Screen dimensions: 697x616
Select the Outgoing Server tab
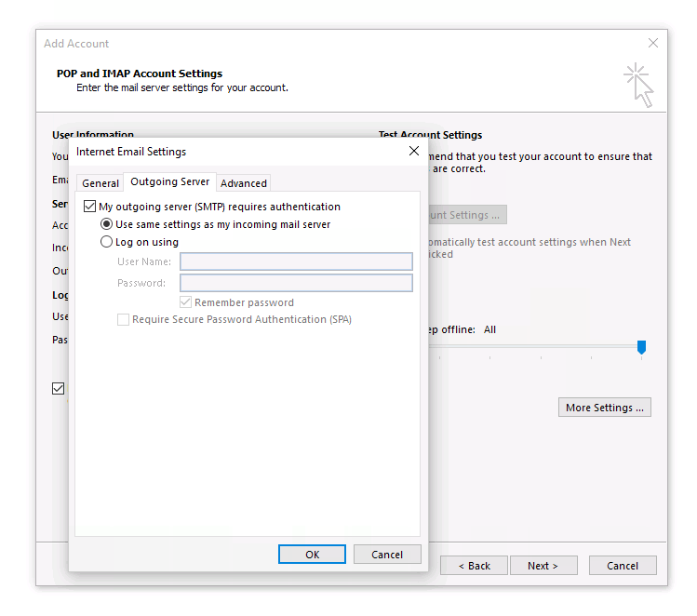click(x=169, y=182)
